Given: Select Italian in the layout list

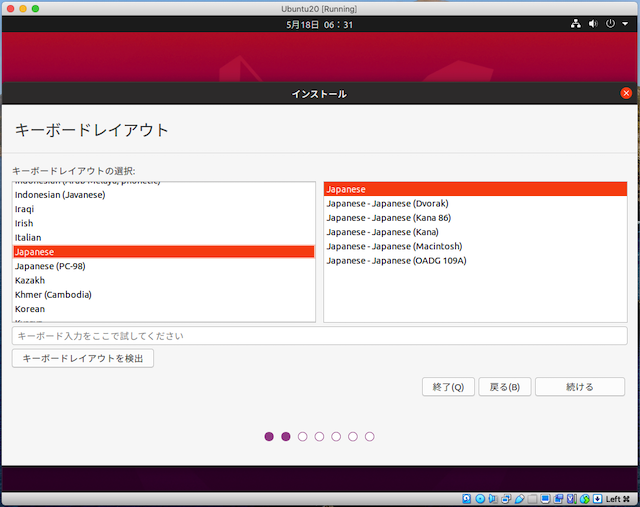Looking at the screenshot, I should [x=164, y=238].
